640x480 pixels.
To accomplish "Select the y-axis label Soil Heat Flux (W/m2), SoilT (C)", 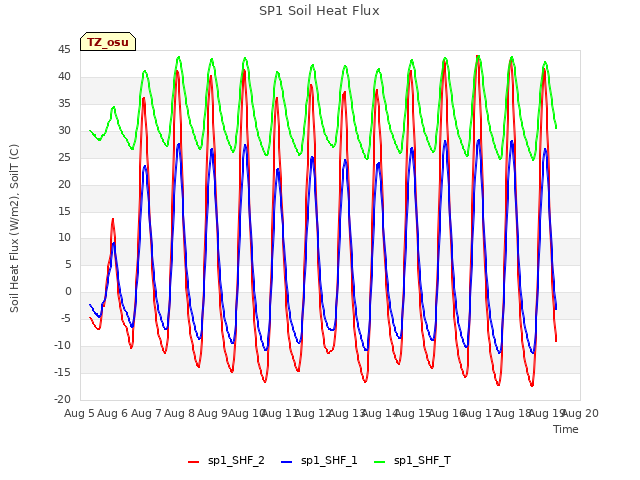I will pyautogui.click(x=14, y=228).
